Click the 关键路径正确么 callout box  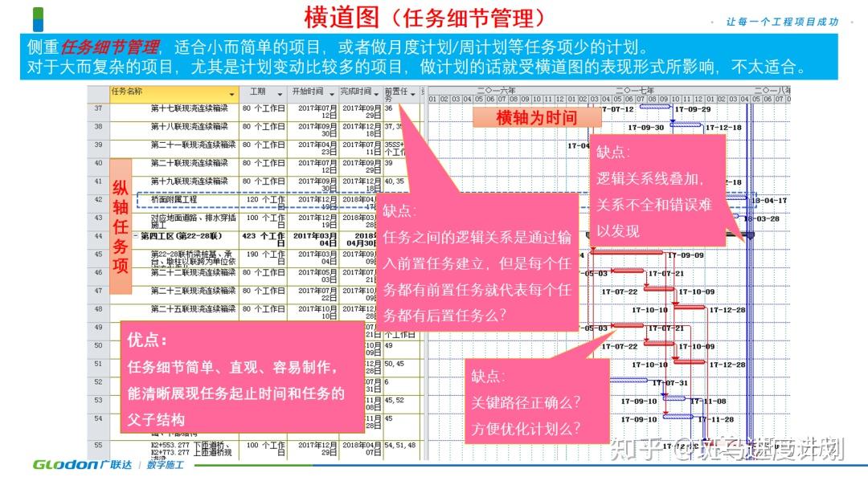pyautogui.click(x=537, y=401)
